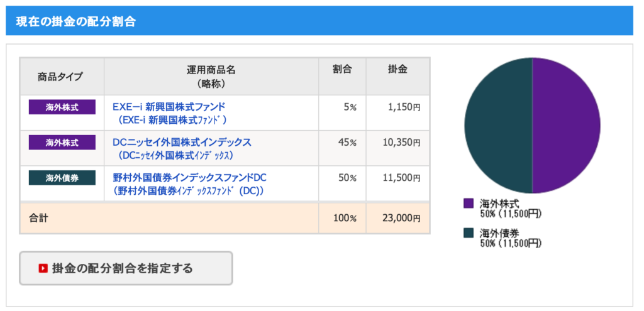Click the red arrow icon on allocation button
The height and width of the screenshot is (311, 644).
(43, 268)
